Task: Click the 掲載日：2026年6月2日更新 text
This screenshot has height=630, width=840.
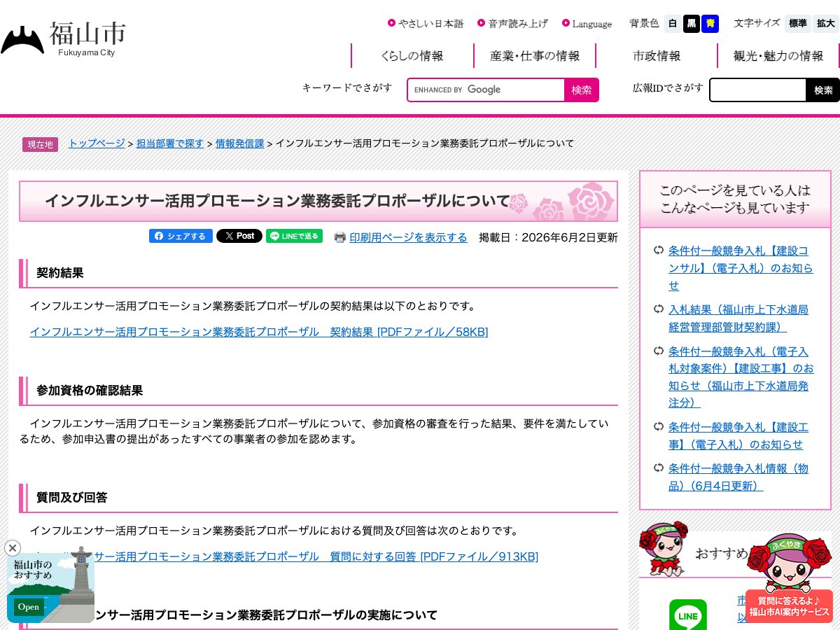Action: pyautogui.click(x=548, y=237)
